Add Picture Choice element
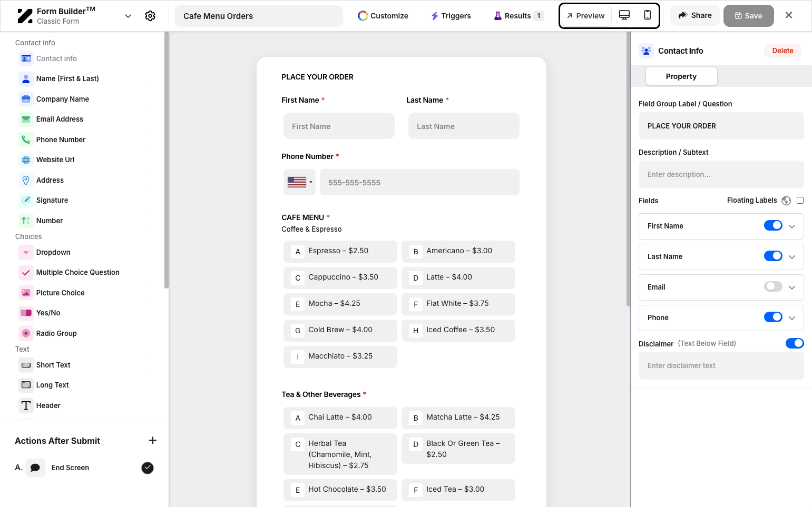Image resolution: width=812 pixels, height=507 pixels. coord(60,293)
